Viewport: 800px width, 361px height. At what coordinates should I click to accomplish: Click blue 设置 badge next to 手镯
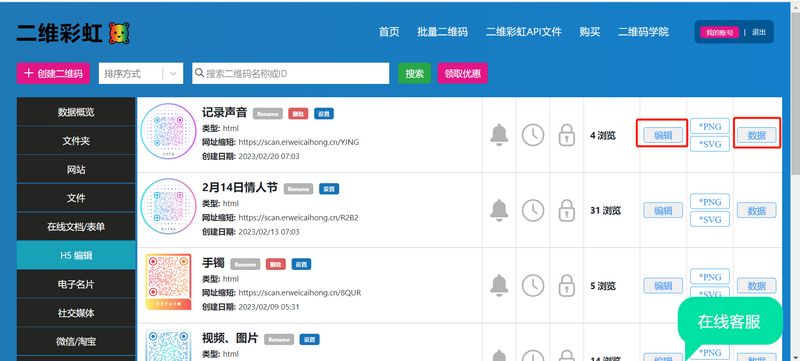point(302,265)
